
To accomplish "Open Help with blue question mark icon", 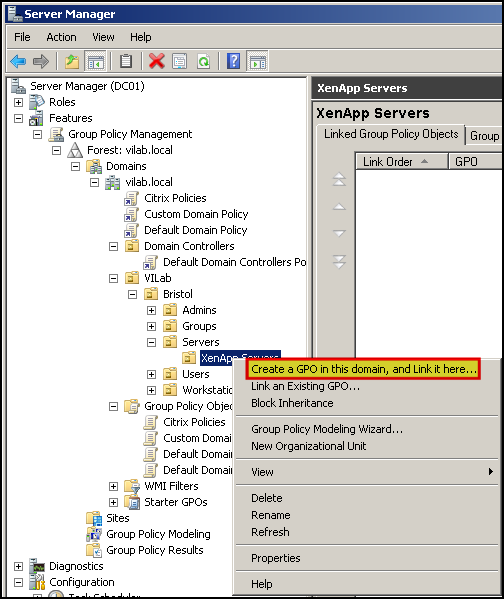I will (233, 61).
